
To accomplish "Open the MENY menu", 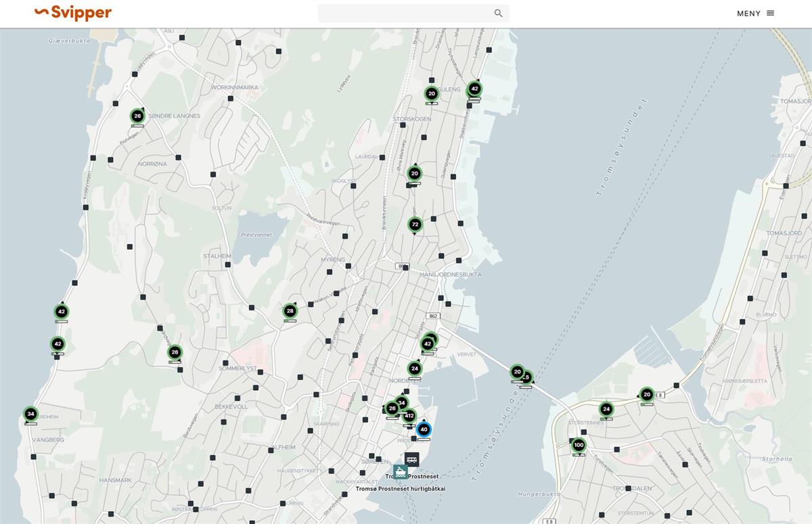I will [x=755, y=14].
